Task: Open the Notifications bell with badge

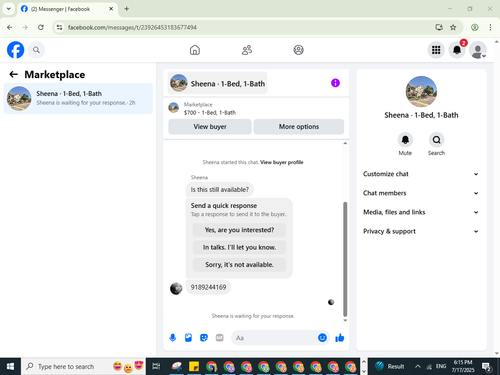Action: (457, 50)
